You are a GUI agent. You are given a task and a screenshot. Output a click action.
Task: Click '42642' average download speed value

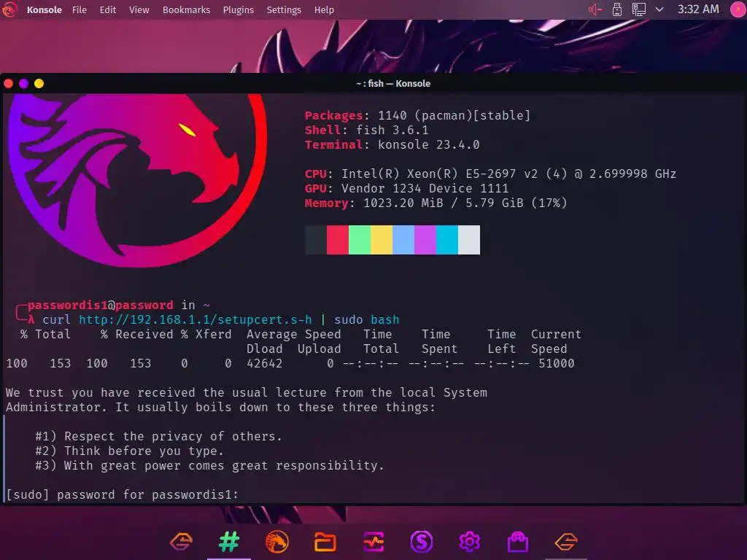pyautogui.click(x=264, y=363)
